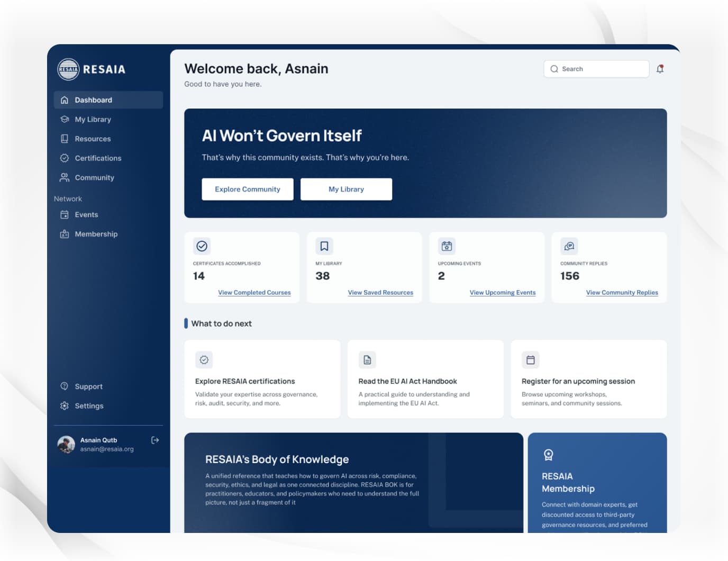Click the Resources book icon

tap(65, 139)
